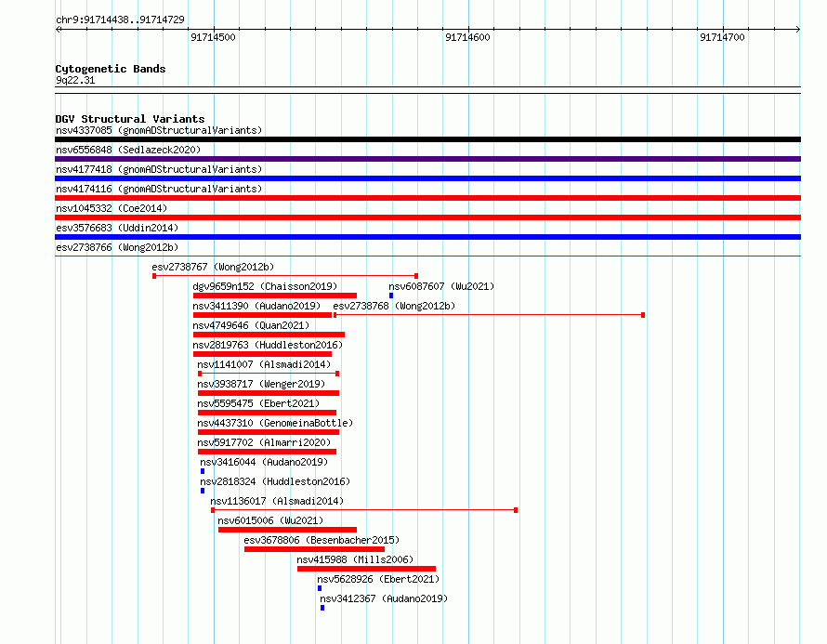Select the red nsv415988 variant bar
Viewport: 827px width, 644px height.
[x=366, y=569]
